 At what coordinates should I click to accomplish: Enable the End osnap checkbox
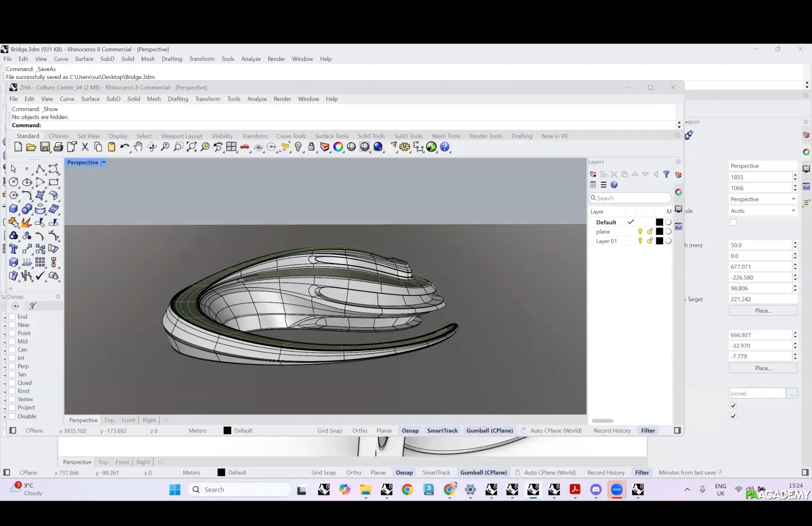pos(12,317)
